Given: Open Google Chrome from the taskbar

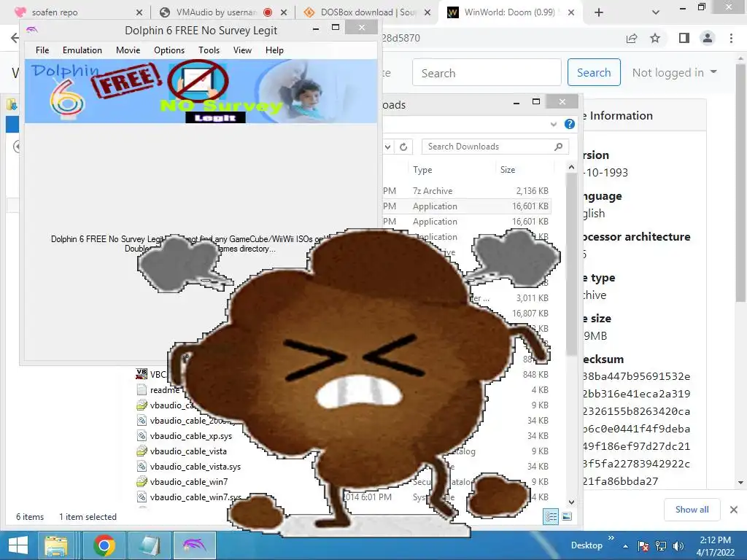Looking at the screenshot, I should click(104, 545).
